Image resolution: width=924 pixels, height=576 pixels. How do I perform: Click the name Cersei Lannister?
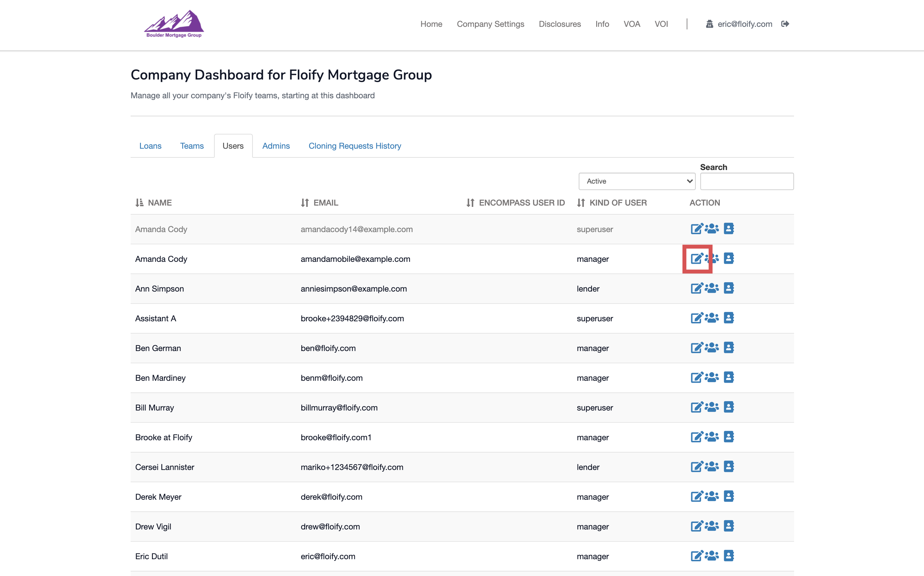[x=165, y=467]
